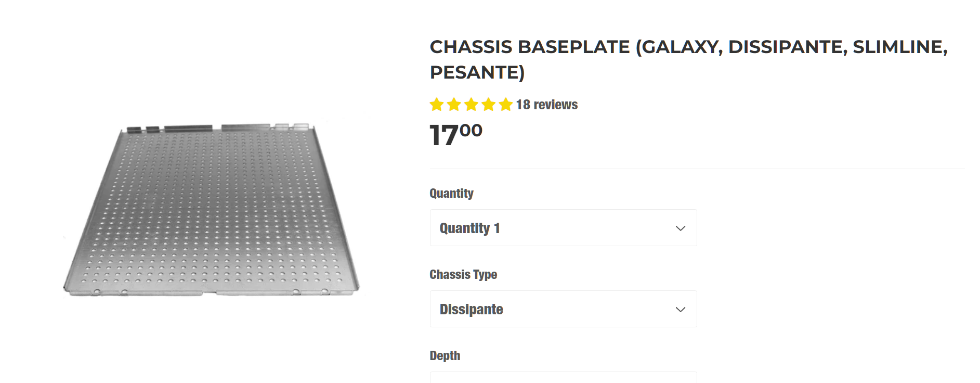Click the 17.00 product price
Image resolution: width=980 pixels, height=383 pixels.
[456, 135]
